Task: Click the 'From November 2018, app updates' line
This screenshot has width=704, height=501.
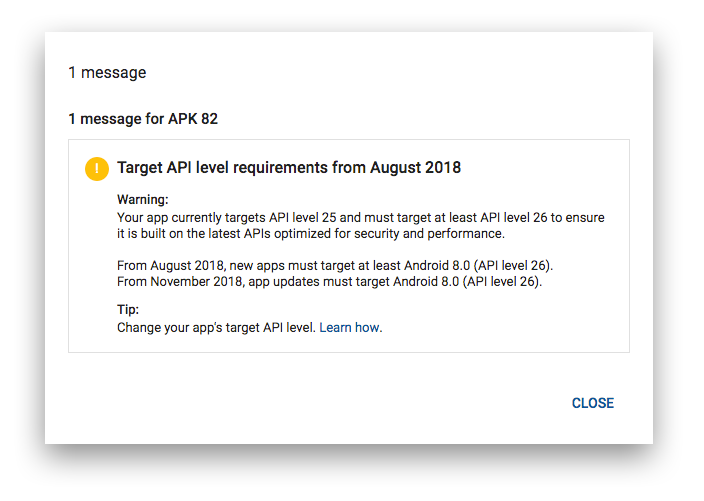Action: pos(330,282)
